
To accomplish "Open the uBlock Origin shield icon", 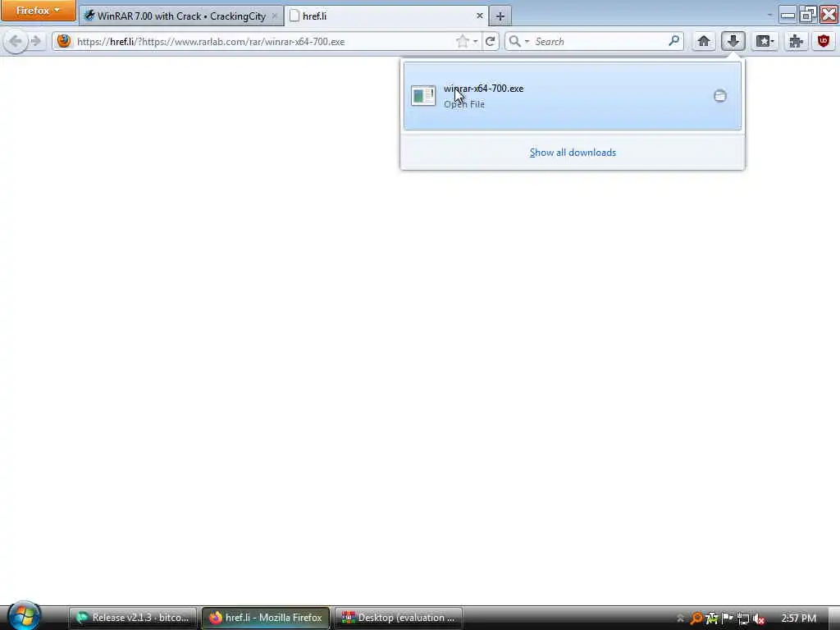I will coord(824,41).
